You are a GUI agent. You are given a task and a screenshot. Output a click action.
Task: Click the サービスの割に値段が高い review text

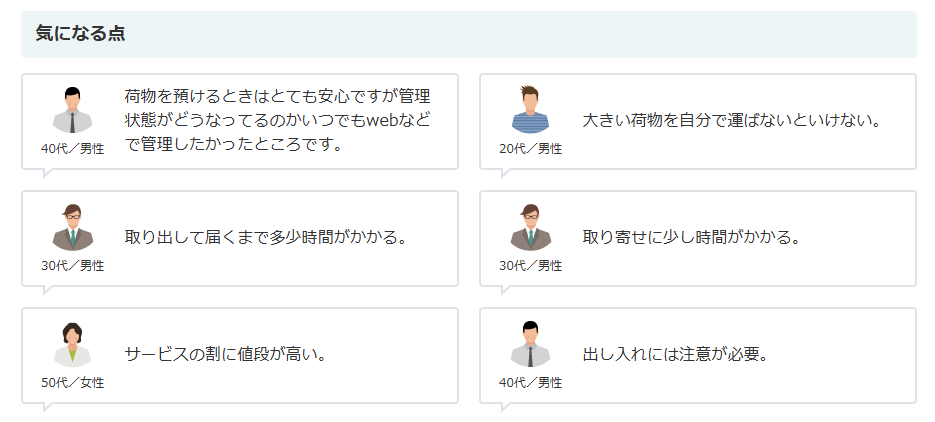point(226,354)
